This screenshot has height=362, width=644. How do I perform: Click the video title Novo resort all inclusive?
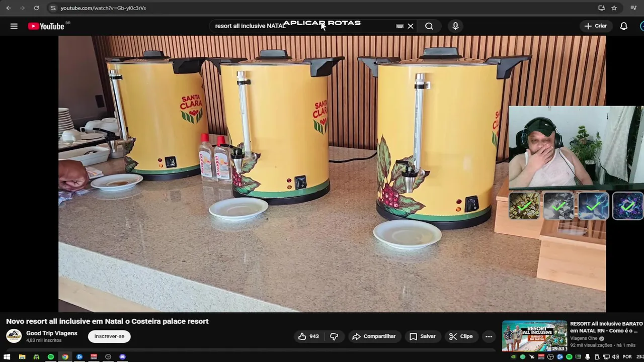(107, 321)
